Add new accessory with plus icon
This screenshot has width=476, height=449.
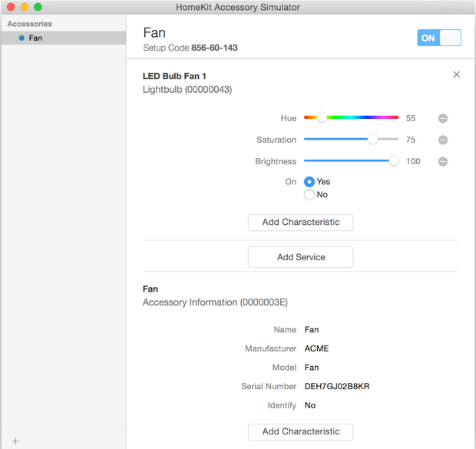coord(15,441)
